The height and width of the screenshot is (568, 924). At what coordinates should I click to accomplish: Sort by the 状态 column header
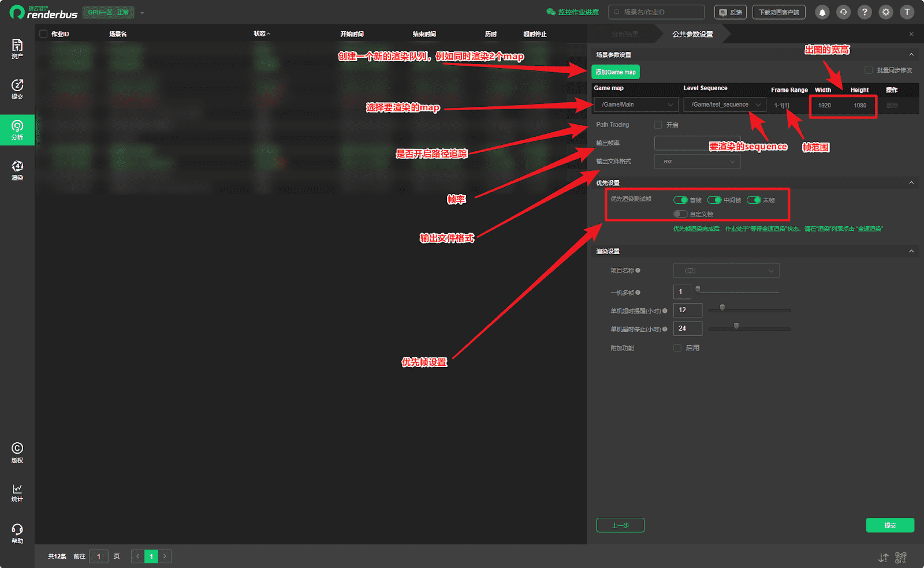[262, 34]
